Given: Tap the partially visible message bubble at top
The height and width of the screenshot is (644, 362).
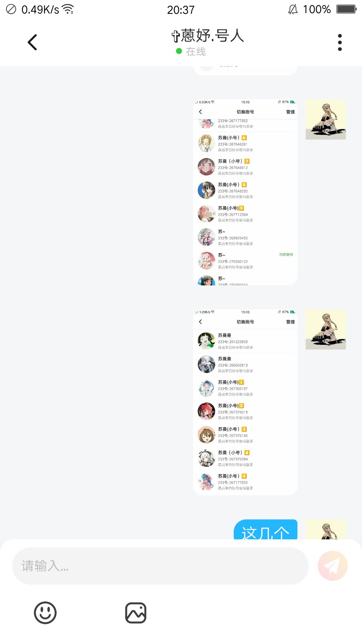Looking at the screenshot, I should click(x=245, y=71).
